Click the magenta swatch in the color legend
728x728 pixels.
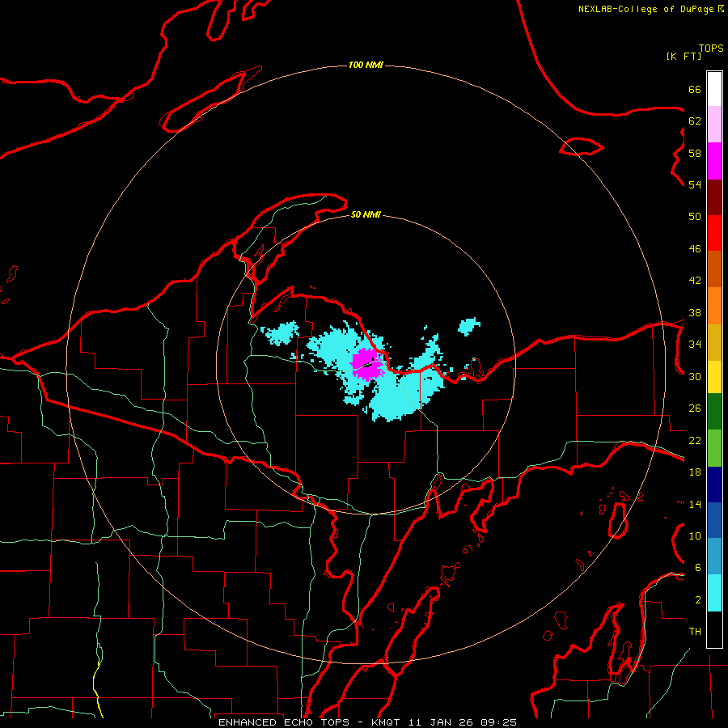coord(714,161)
